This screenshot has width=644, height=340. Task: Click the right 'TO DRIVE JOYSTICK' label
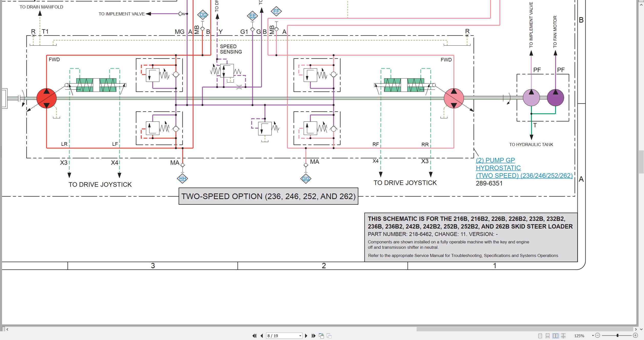405,183
